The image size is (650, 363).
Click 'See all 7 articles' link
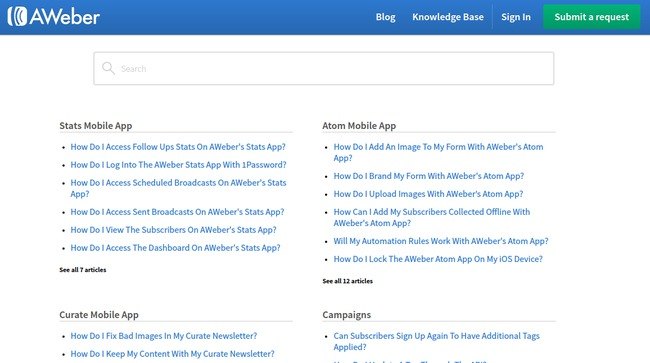click(82, 270)
